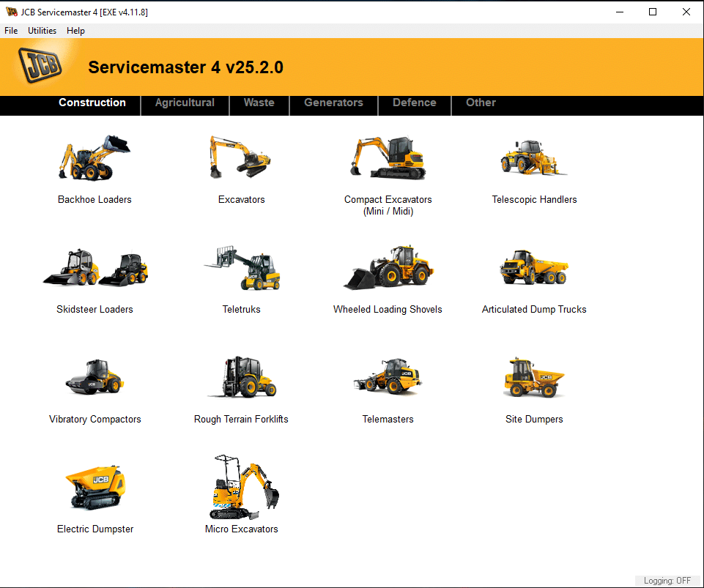Click the Skidsteer Loaders picture
The image size is (704, 588).
tap(95, 268)
